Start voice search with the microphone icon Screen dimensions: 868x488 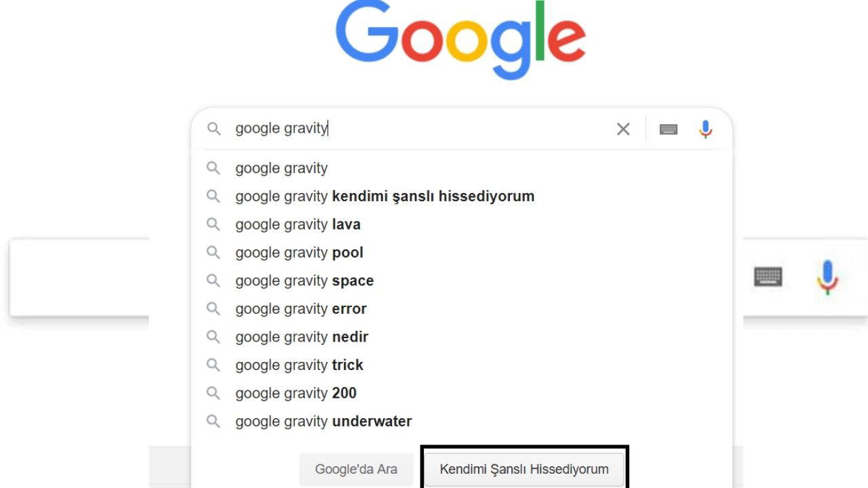click(x=705, y=129)
